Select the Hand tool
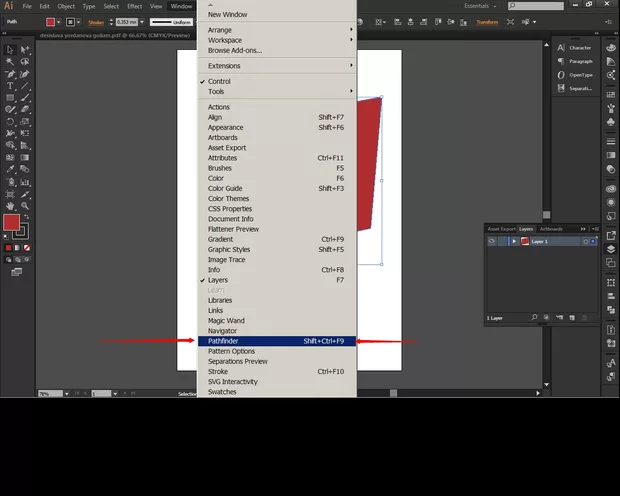This screenshot has width=620, height=496. (x=10, y=206)
